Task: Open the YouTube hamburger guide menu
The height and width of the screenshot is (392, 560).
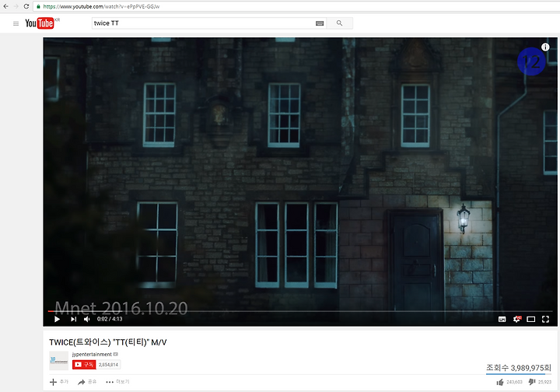Action: pyautogui.click(x=16, y=23)
